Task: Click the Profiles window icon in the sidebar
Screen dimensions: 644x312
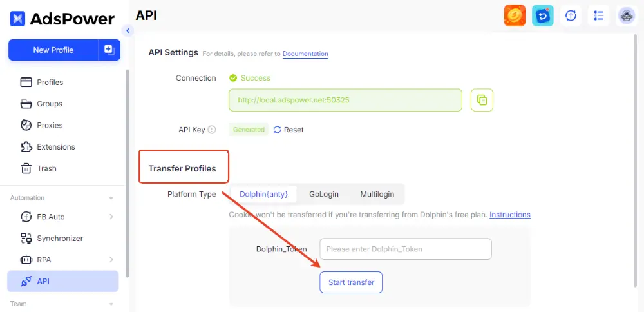Action: 26,83
